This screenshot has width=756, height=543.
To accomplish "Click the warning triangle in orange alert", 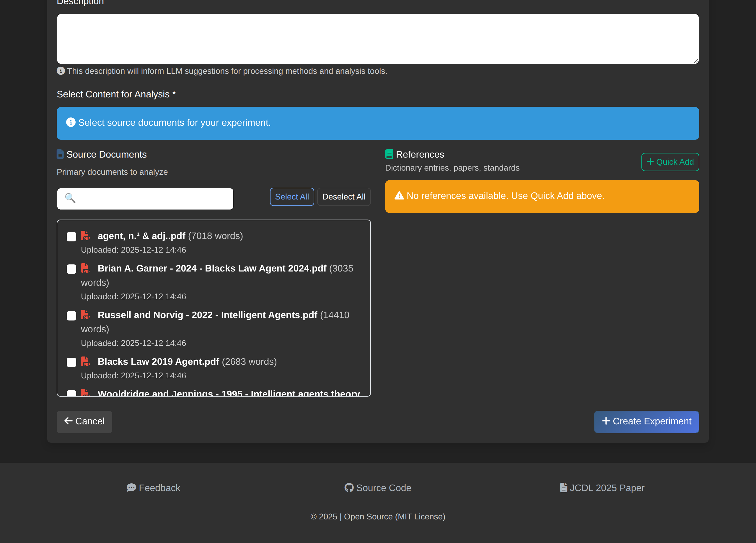I will (x=399, y=196).
